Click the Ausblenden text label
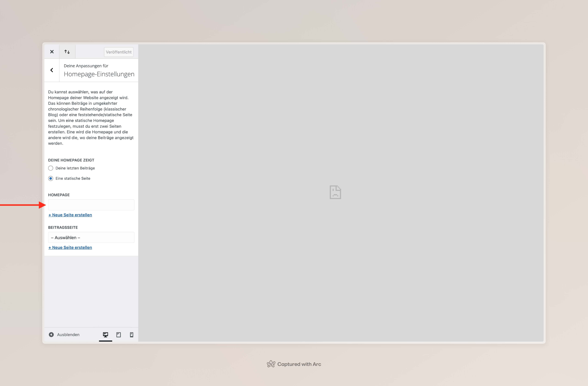The height and width of the screenshot is (386, 588). 68,335
